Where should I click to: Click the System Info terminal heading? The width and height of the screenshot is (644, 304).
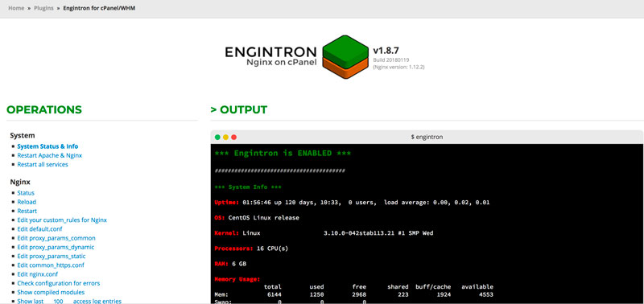tap(248, 187)
